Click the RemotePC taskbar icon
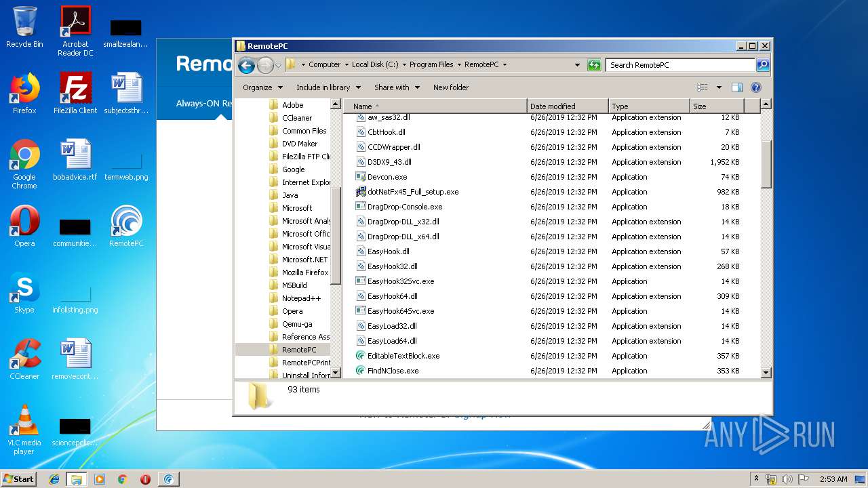This screenshot has width=868, height=488. 168,479
